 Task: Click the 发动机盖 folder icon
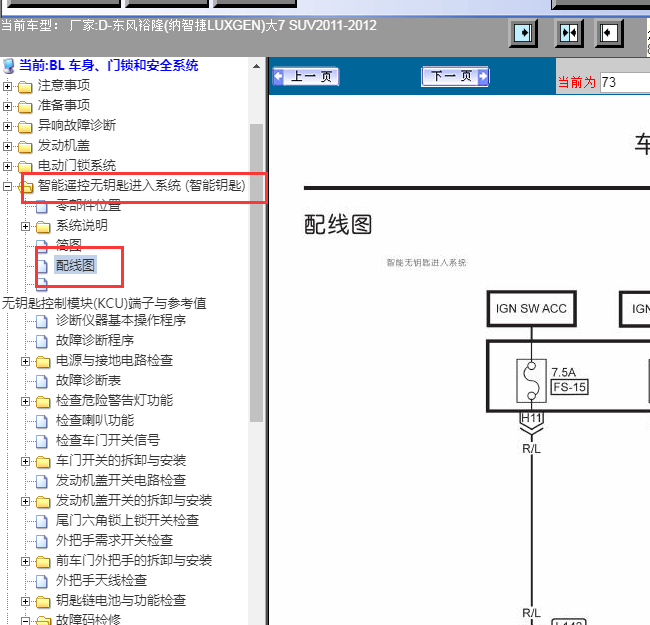click(25, 147)
